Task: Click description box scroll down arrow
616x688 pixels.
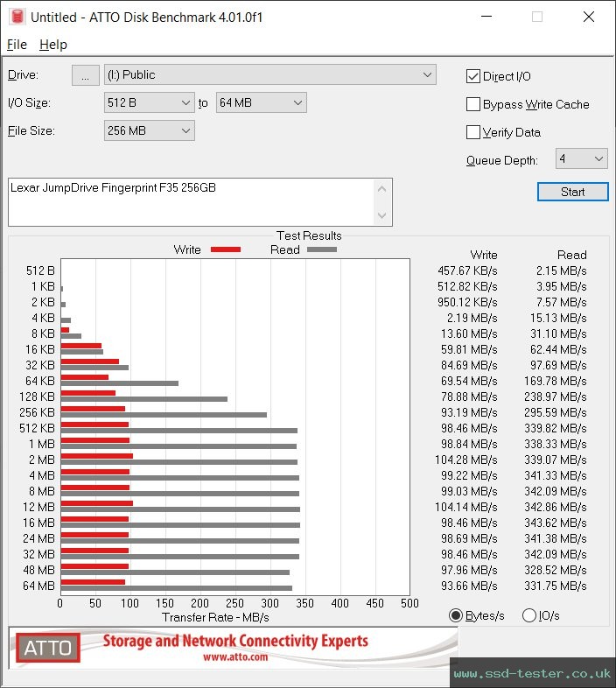Action: pyautogui.click(x=382, y=215)
